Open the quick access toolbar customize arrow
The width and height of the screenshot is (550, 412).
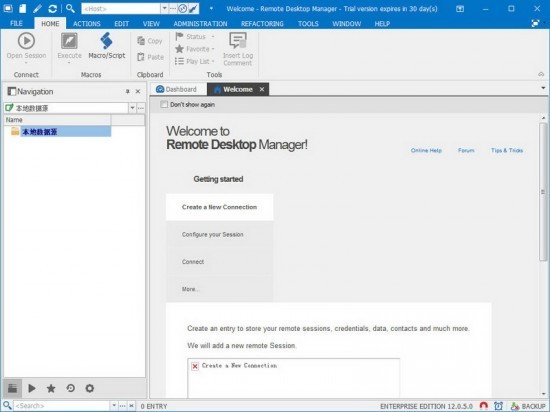click(211, 8)
